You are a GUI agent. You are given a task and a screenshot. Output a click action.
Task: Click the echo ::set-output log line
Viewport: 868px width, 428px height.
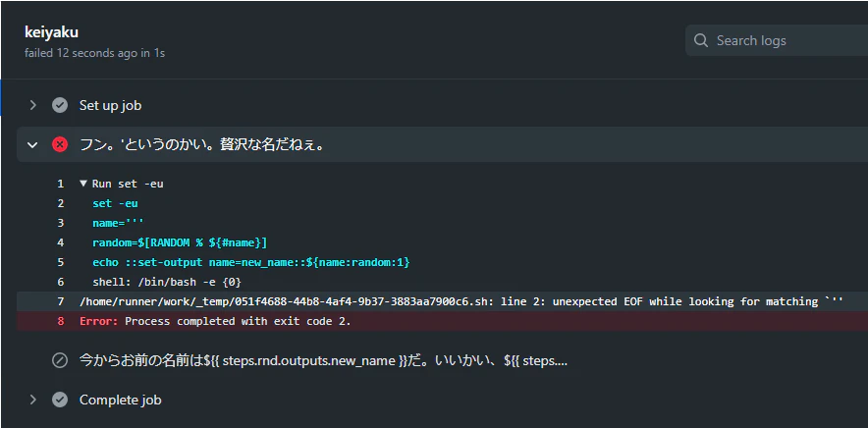point(250,262)
